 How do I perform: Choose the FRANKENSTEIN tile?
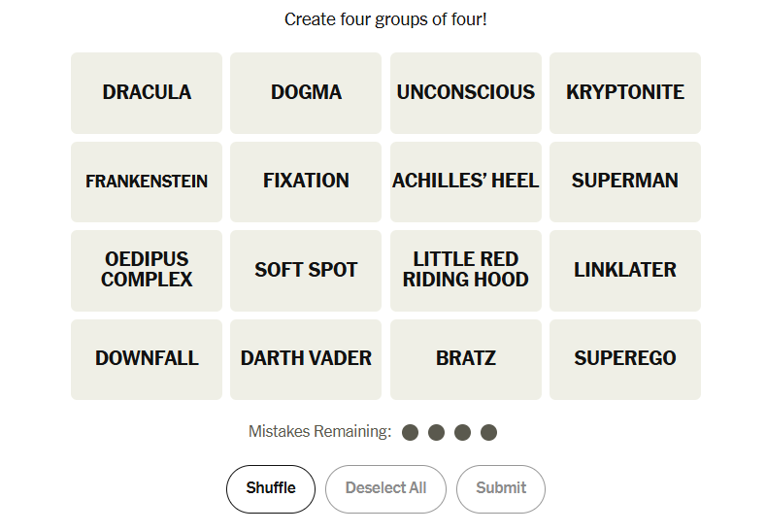tap(147, 182)
